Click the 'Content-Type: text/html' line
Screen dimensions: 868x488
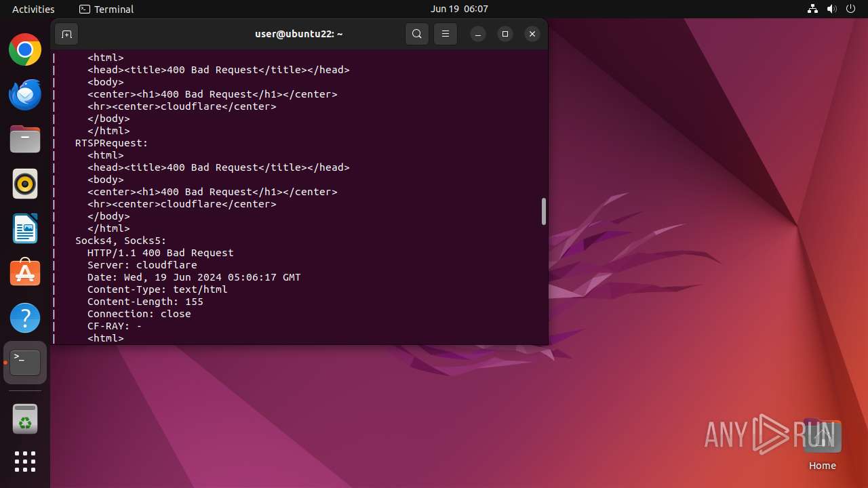157,289
